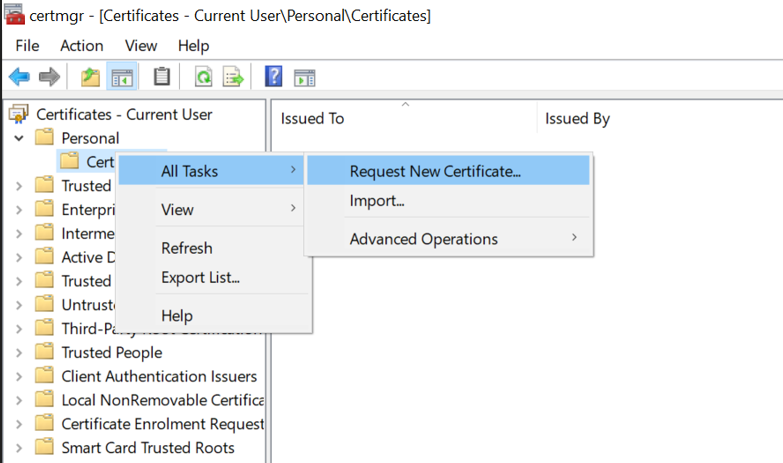Click the Back arrow toolbar icon

coord(19,77)
